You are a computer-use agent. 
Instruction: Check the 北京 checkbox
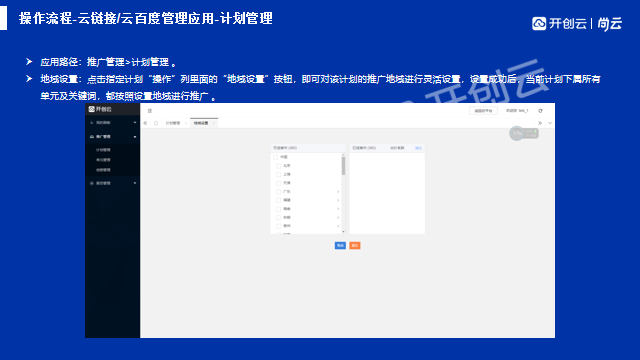tap(279, 166)
